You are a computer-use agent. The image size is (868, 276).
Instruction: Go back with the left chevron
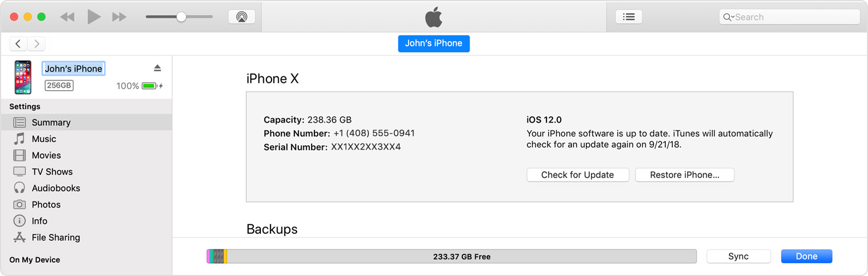click(18, 44)
